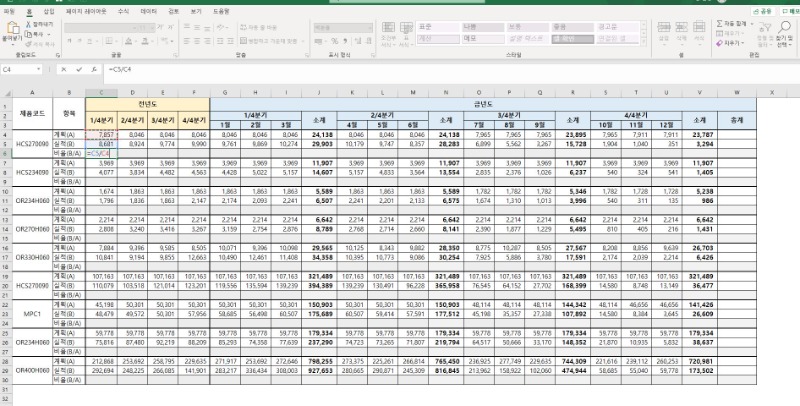800x406 pixels.
Task: Cancel formula entry with the X icon
Action: pos(64,69)
